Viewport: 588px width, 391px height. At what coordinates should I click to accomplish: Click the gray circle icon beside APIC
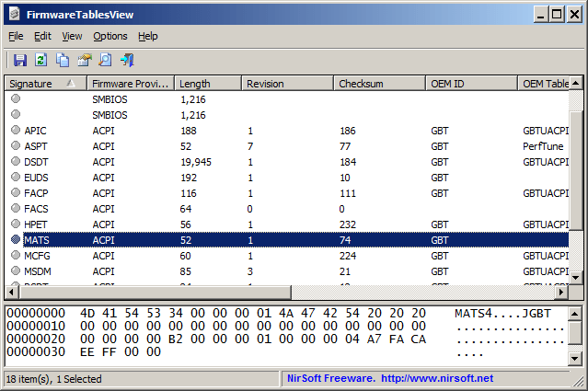[16, 131]
